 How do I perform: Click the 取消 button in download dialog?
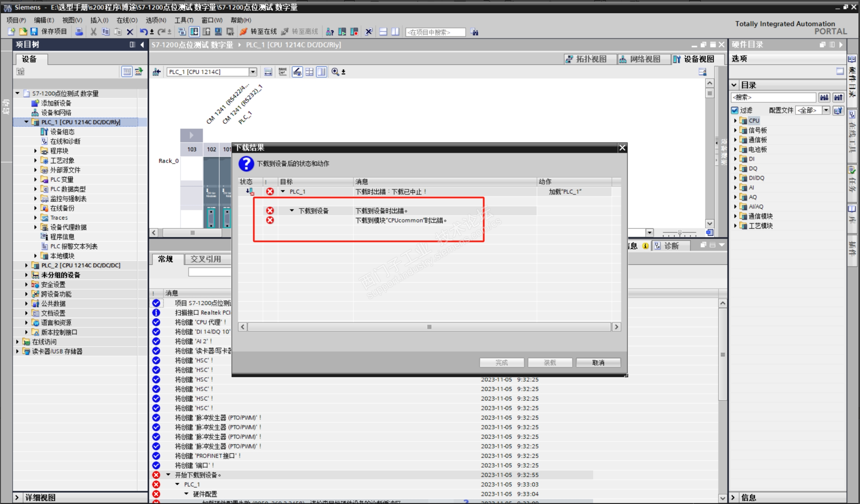(598, 362)
